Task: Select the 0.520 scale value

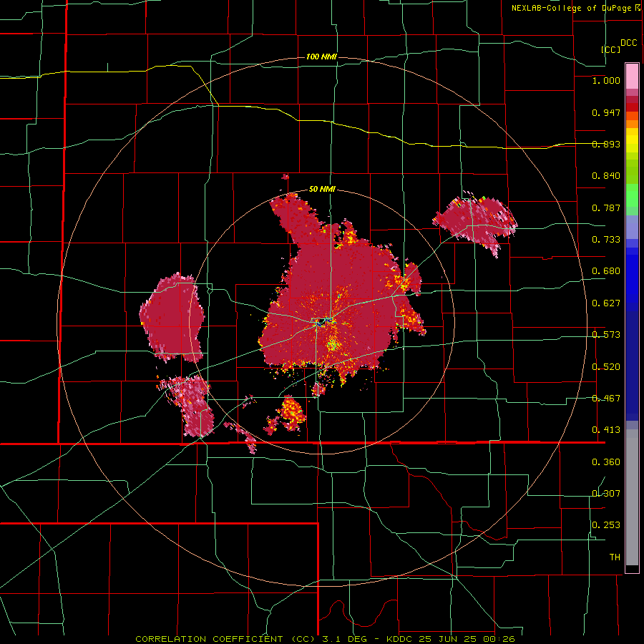Action: pos(606,366)
